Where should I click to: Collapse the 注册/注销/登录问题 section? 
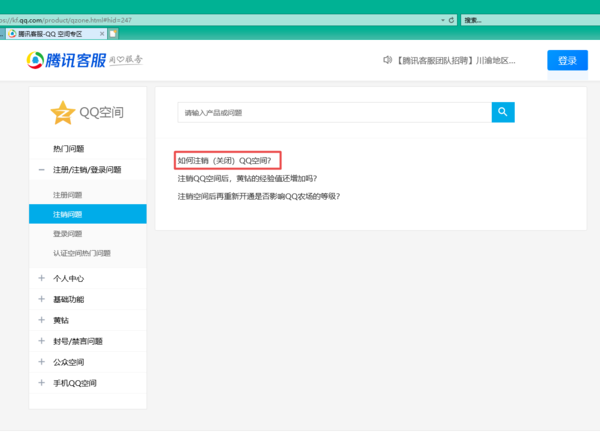41,170
